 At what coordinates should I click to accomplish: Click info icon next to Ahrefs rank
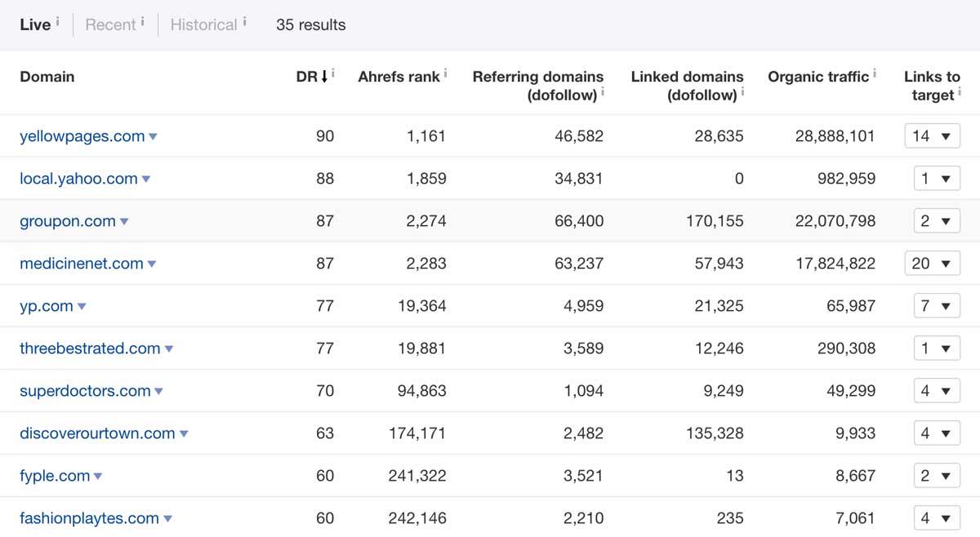coord(446,73)
